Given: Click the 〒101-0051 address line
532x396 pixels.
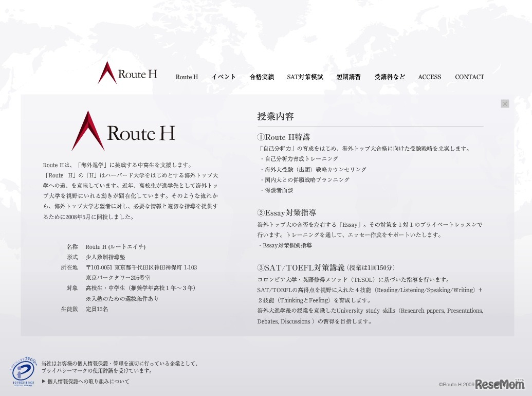Looking at the screenshot, I should point(141,267).
